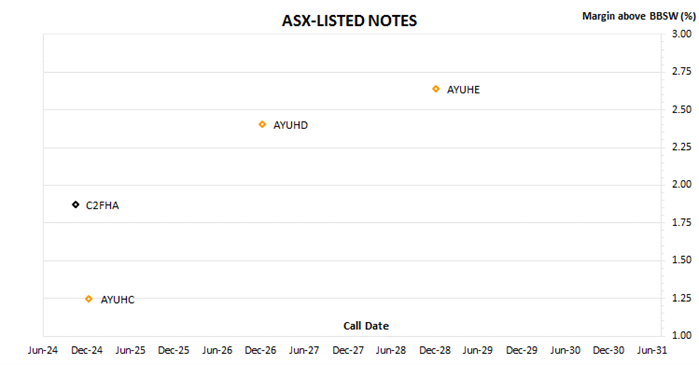Click the AYUHD orange diamond marker
Image resolution: width=699 pixels, height=365 pixels.
[x=262, y=124]
